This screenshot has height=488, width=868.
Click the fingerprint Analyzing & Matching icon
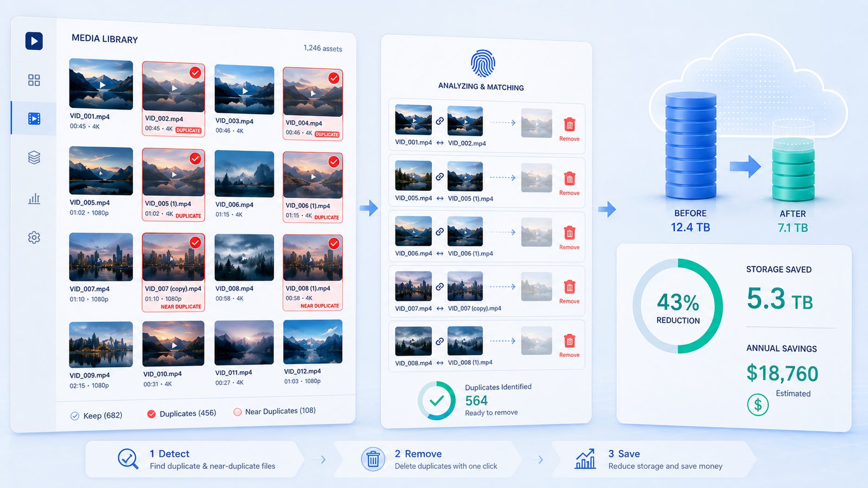point(482,63)
